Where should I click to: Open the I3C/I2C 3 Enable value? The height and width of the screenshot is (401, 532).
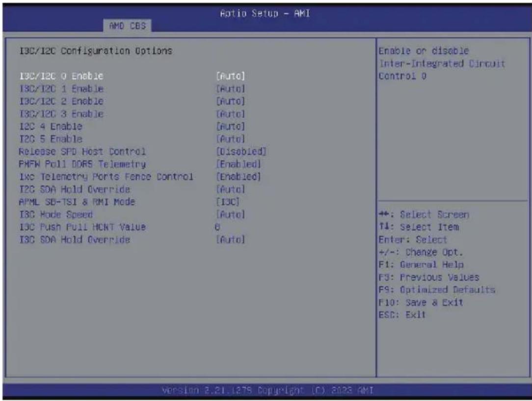pos(230,114)
